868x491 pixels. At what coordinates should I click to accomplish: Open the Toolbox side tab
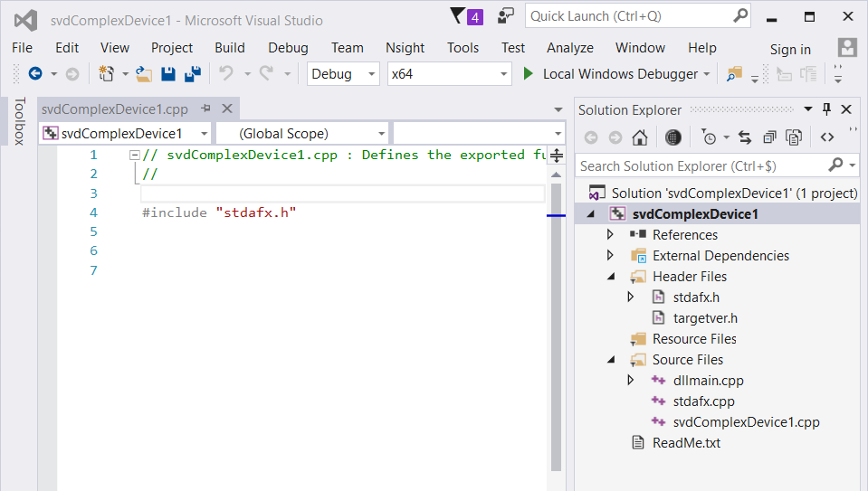pyautogui.click(x=19, y=121)
